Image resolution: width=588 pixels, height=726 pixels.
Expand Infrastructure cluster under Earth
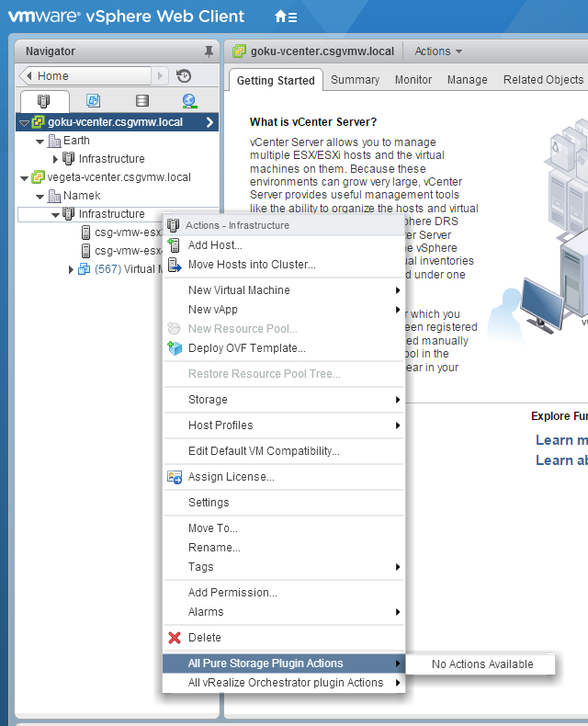pos(55,159)
